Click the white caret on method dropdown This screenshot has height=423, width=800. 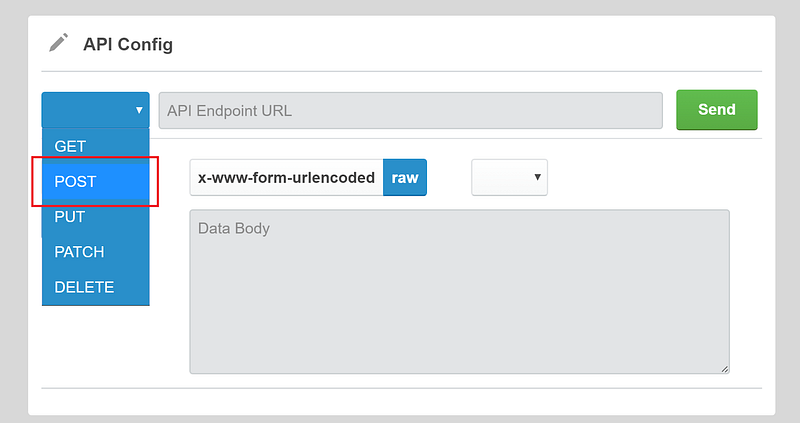(x=139, y=110)
